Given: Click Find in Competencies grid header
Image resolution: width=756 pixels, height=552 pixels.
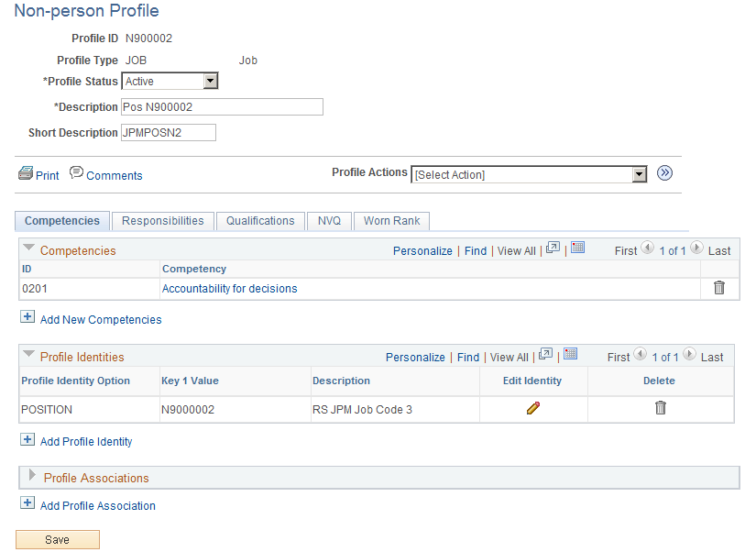Looking at the screenshot, I should pyautogui.click(x=476, y=251).
